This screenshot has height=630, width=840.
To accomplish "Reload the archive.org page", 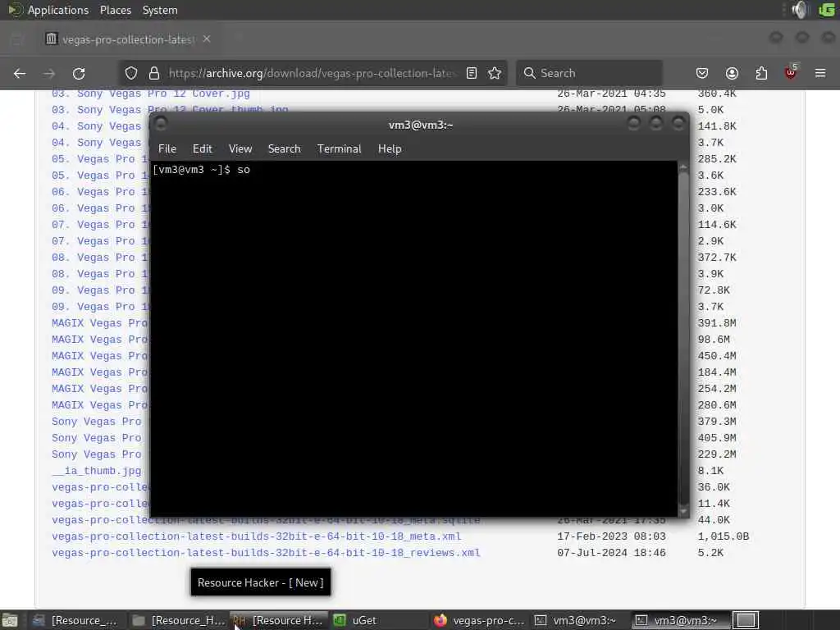I will (79, 73).
